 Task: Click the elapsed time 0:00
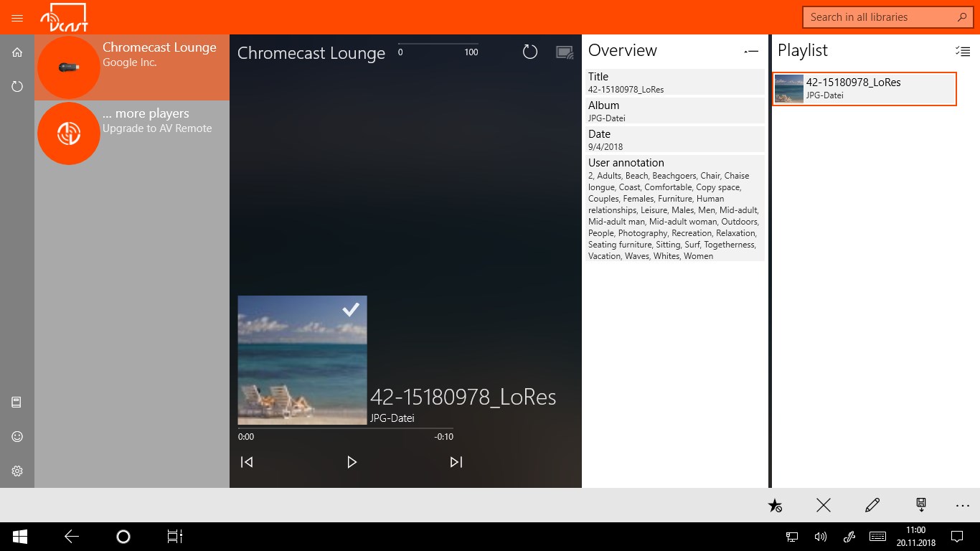click(246, 437)
